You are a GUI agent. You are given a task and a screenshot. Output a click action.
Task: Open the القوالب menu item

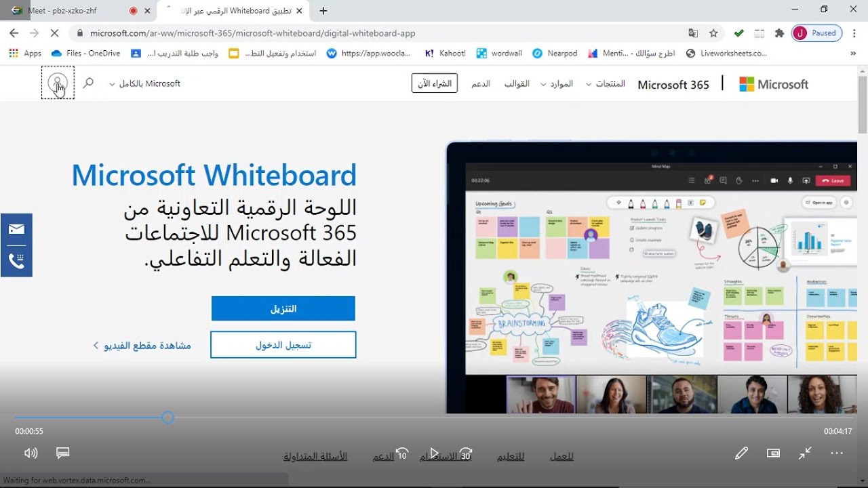pos(517,83)
